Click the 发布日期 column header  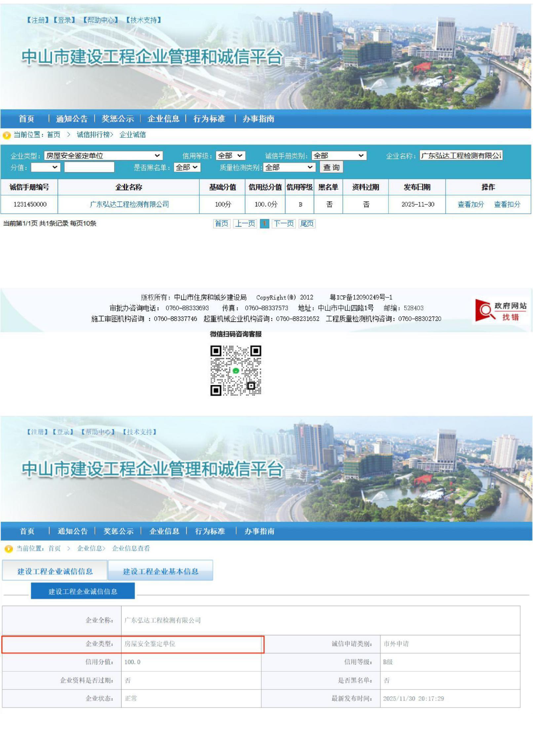[417, 187]
